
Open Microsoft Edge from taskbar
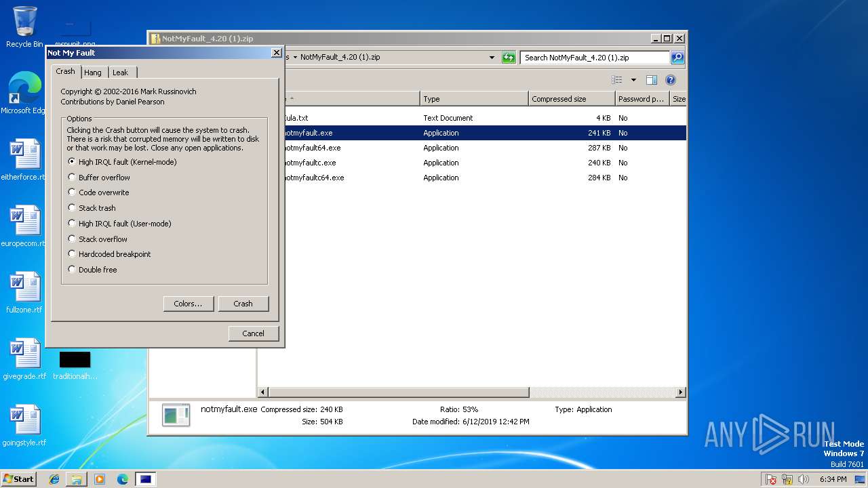123,479
